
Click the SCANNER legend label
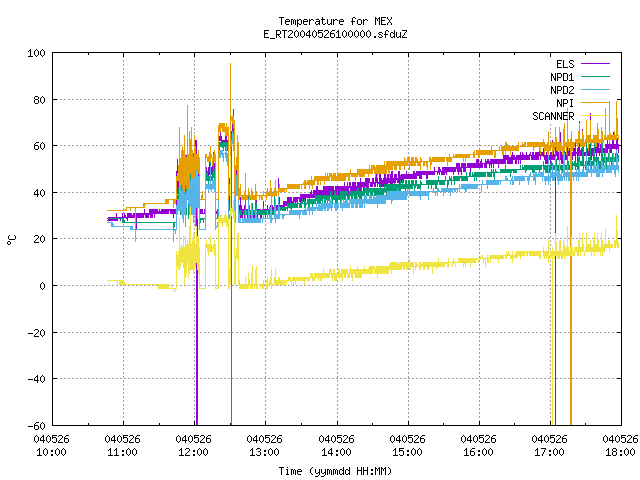click(x=553, y=116)
